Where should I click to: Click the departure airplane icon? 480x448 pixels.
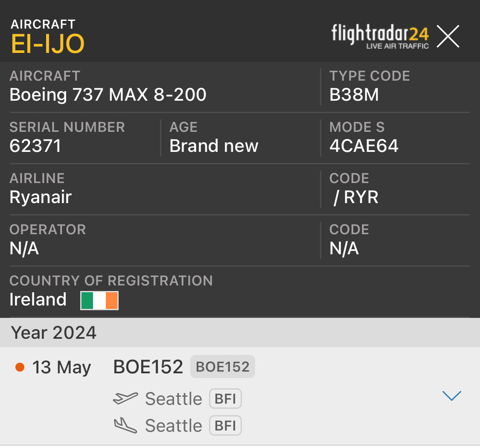[125, 399]
